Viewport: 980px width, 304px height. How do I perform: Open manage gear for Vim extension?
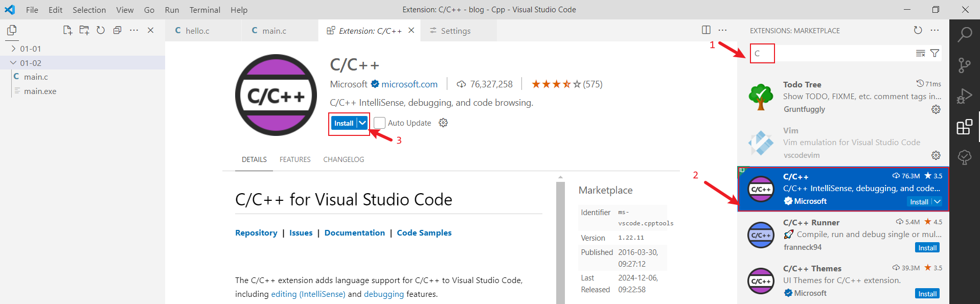[x=936, y=155]
